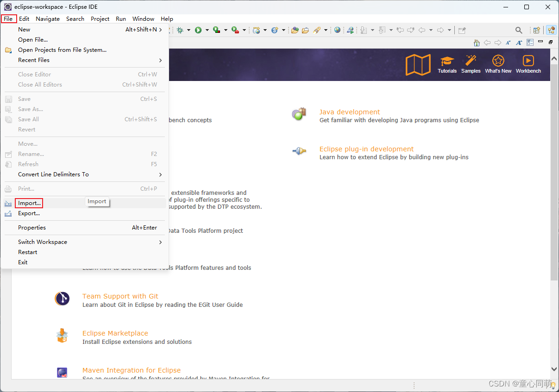This screenshot has width=559, height=392.
Task: Open the Help menu
Action: 167,19
